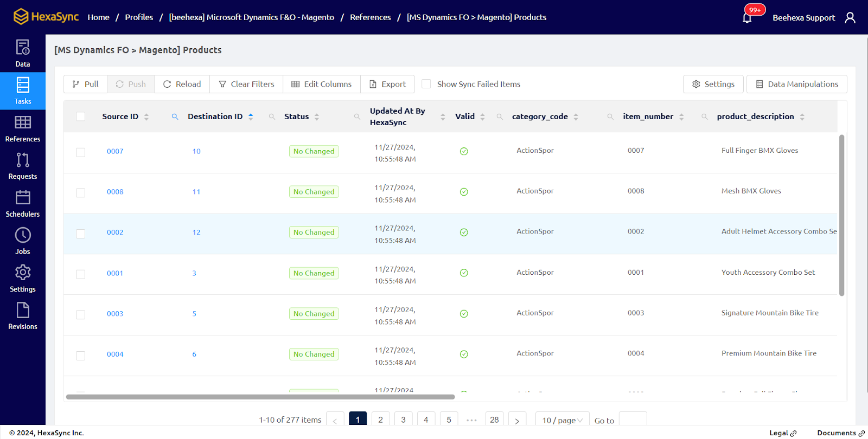Open the Legal footer link
The image size is (868, 439).
783,433
